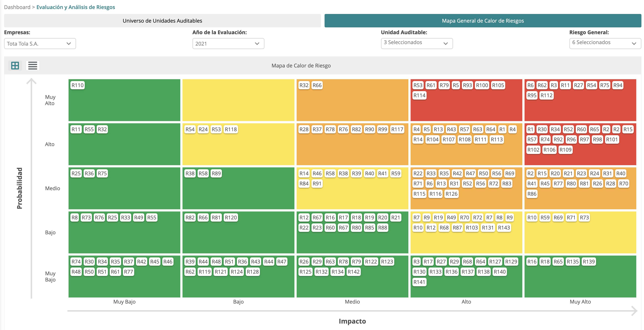Click the Evaluación y Análisis de Riesgos breadcrumb

(76, 7)
